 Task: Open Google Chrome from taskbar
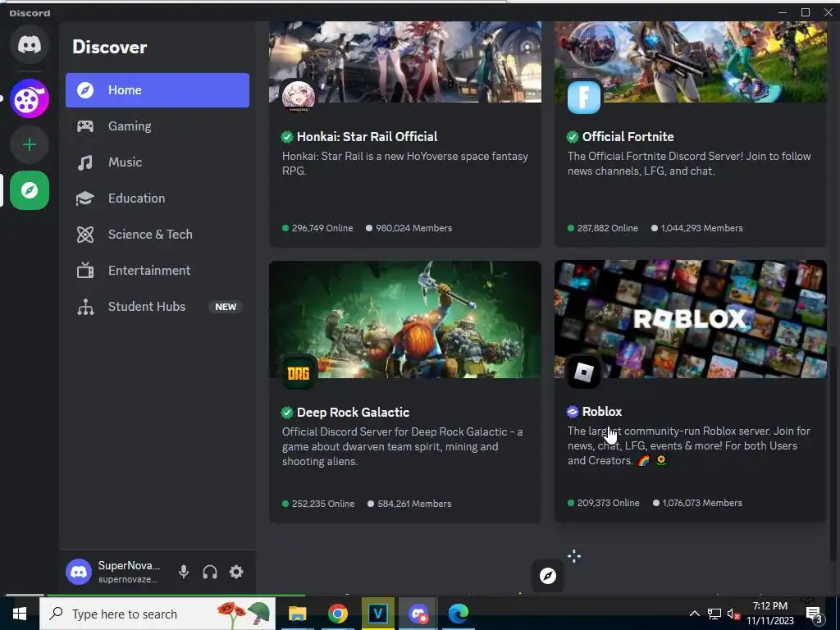(x=337, y=614)
